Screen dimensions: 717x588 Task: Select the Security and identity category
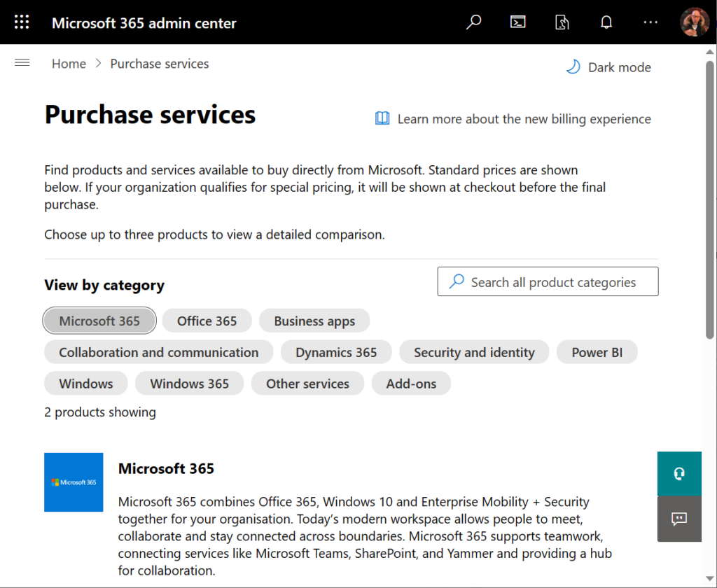tap(474, 352)
